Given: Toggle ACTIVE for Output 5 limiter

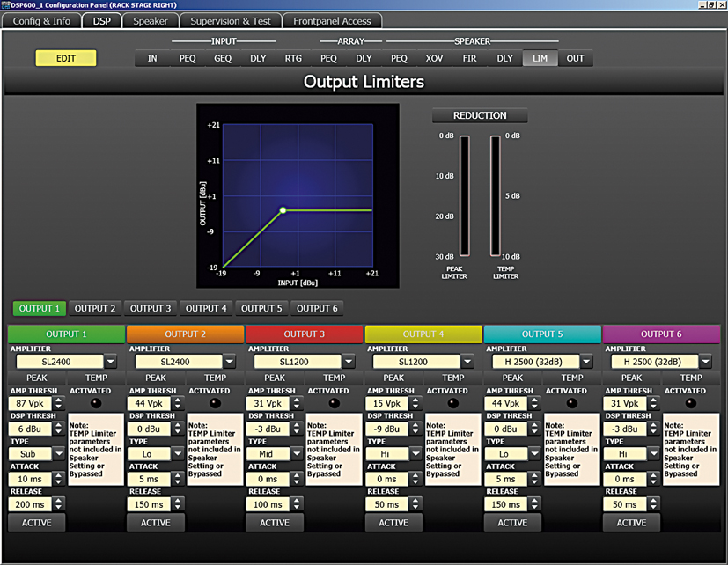Looking at the screenshot, I should tap(512, 523).
